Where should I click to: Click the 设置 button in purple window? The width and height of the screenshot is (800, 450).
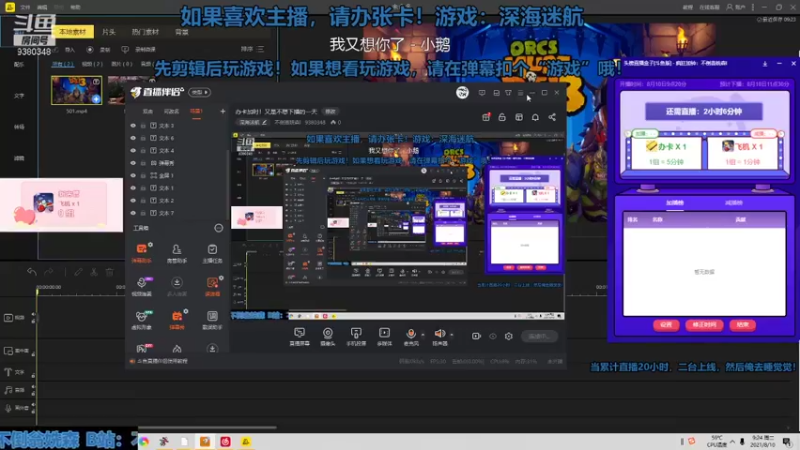click(666, 324)
